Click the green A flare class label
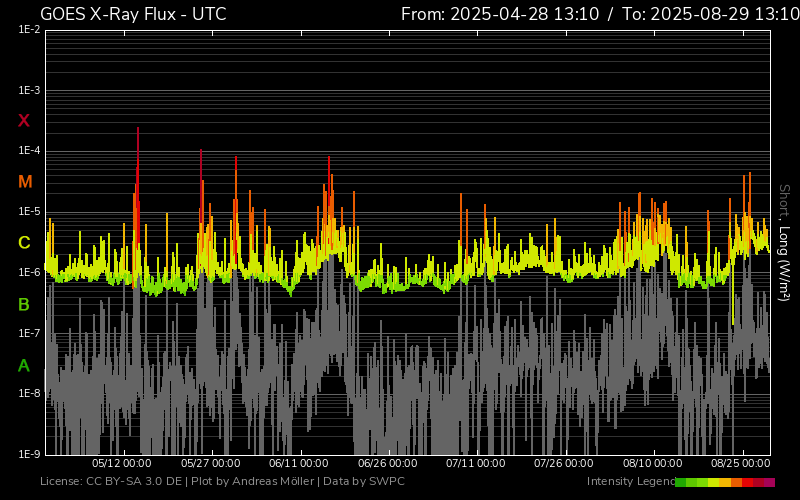This screenshot has width=800, height=500. point(24,366)
